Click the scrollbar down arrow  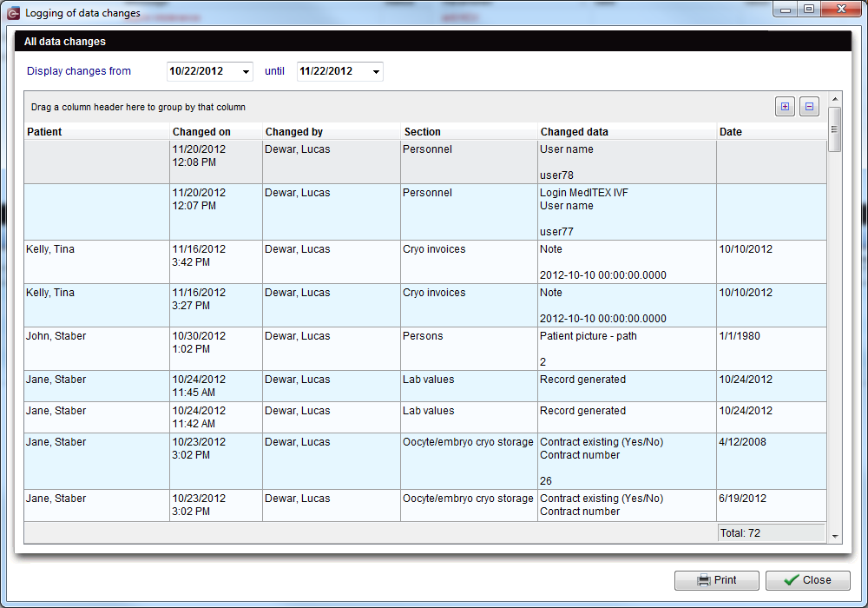pos(835,536)
